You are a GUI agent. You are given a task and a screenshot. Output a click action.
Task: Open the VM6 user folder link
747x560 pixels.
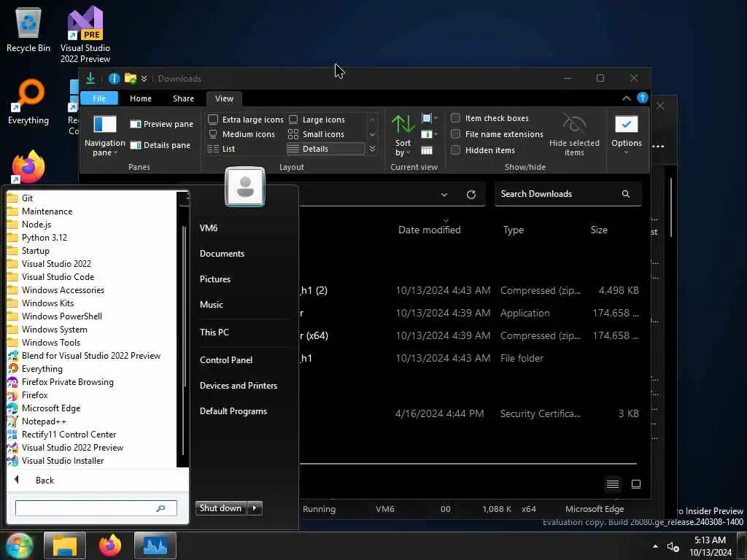coord(209,228)
